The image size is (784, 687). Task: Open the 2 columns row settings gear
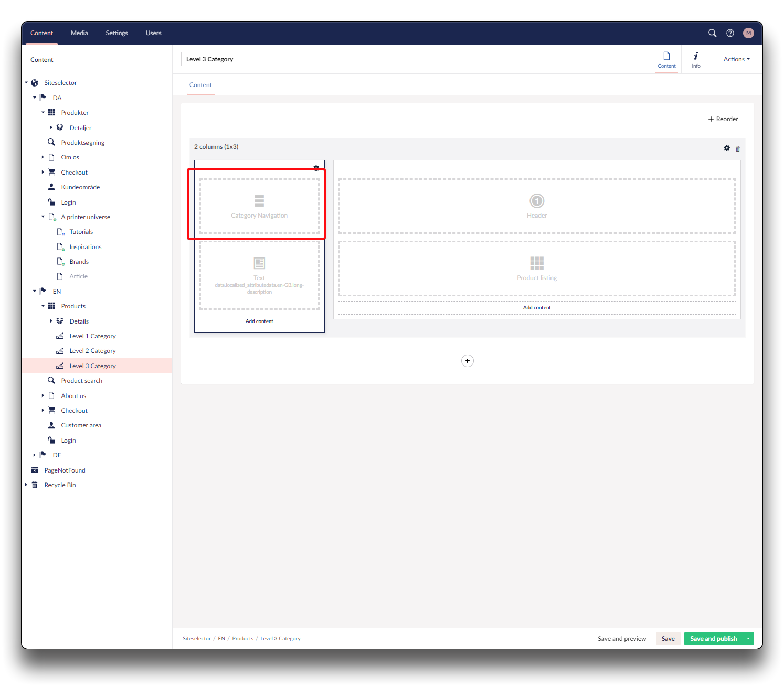(727, 148)
